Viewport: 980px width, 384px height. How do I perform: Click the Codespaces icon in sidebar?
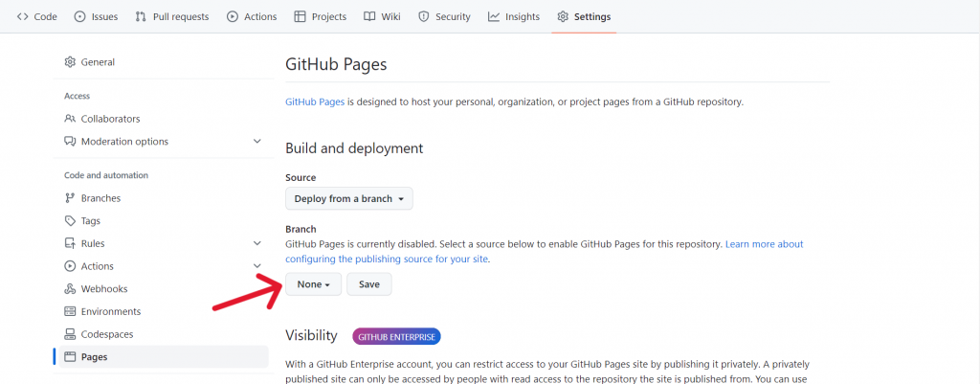(x=70, y=334)
